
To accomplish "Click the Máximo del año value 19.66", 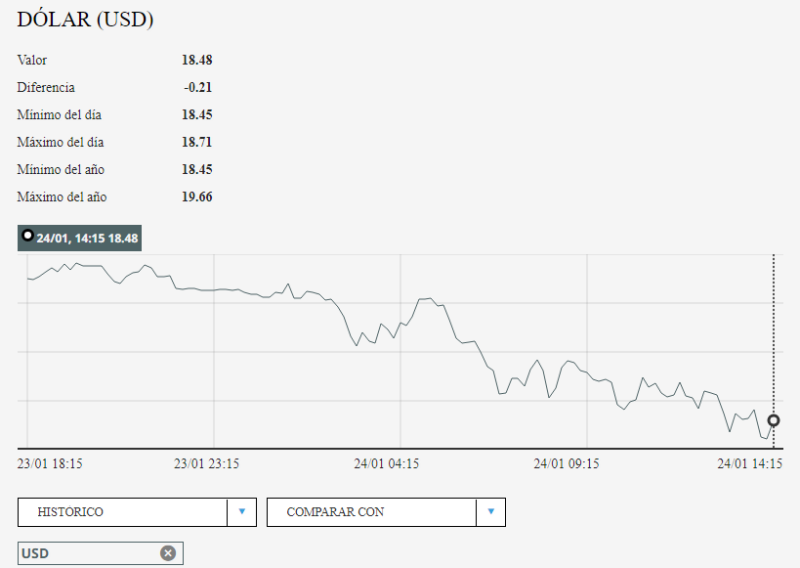I will coord(197,196).
